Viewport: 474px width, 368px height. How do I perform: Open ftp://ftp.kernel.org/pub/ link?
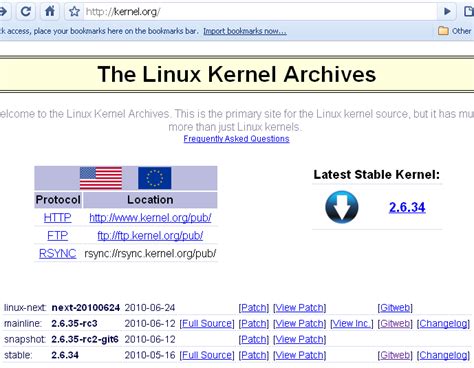[150, 236]
